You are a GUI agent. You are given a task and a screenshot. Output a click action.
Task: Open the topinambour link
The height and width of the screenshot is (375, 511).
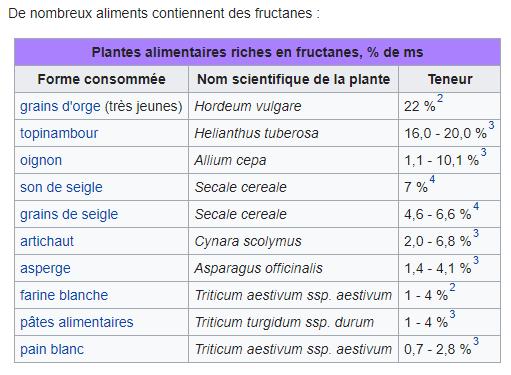tap(59, 133)
